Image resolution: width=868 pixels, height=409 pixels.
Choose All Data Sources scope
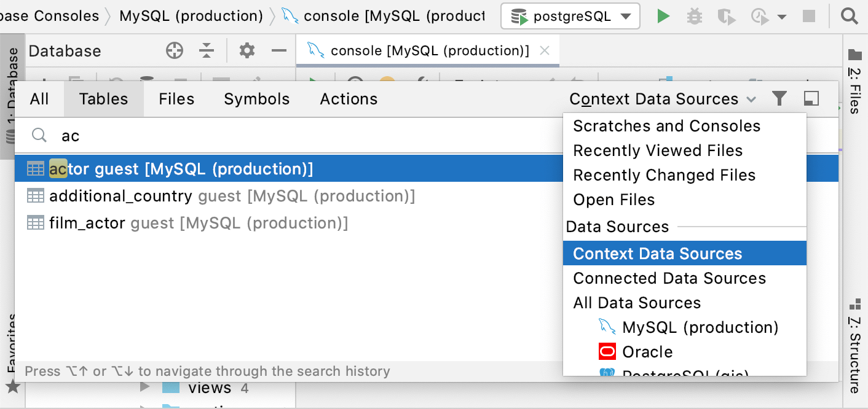click(684, 303)
